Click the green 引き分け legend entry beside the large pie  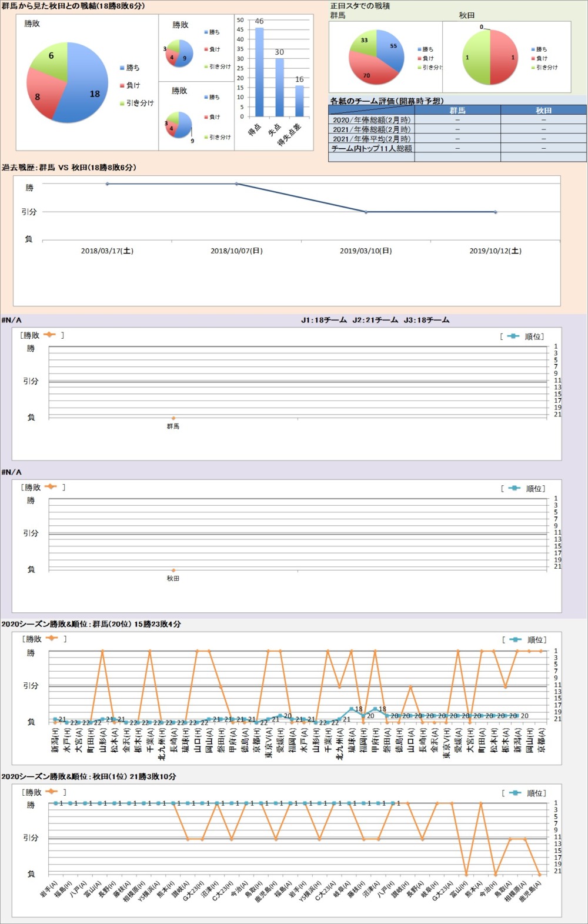tap(139, 103)
